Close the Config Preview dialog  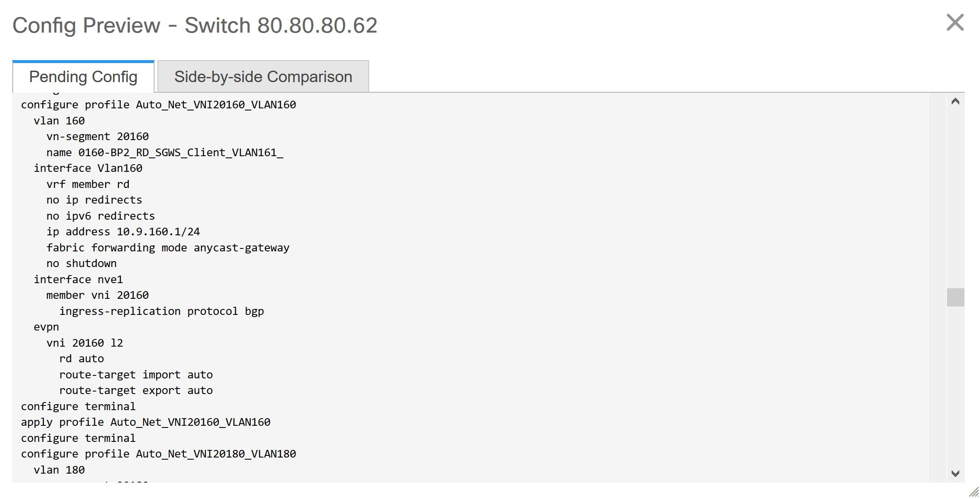(x=955, y=22)
